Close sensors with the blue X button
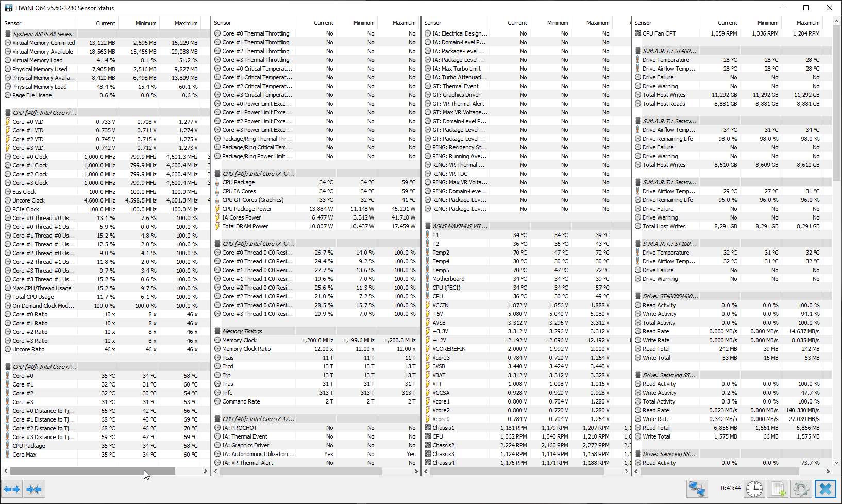This screenshot has height=504, width=842. [x=825, y=489]
